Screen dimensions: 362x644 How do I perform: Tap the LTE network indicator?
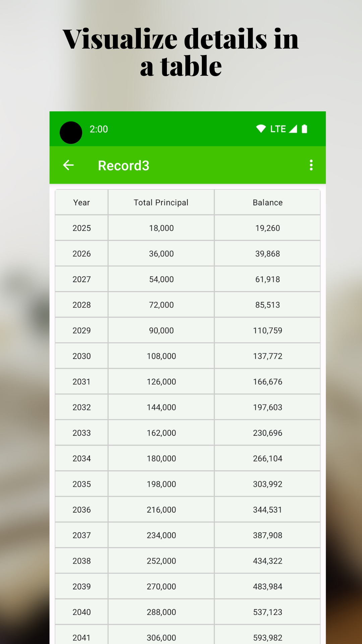pyautogui.click(x=278, y=129)
